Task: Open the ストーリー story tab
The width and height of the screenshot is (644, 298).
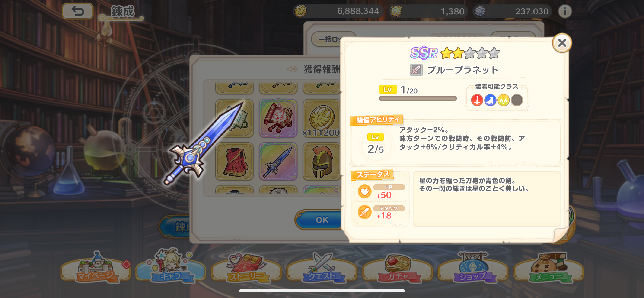Action: [246, 268]
